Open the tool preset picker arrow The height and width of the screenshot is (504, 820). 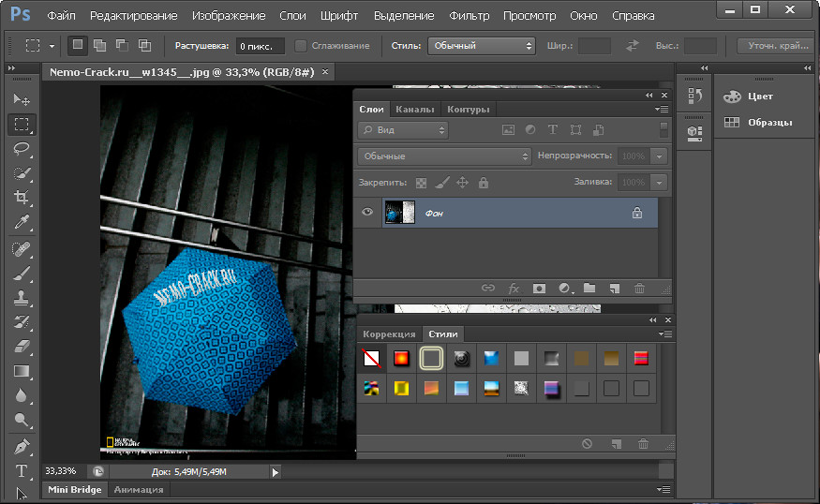(52, 46)
